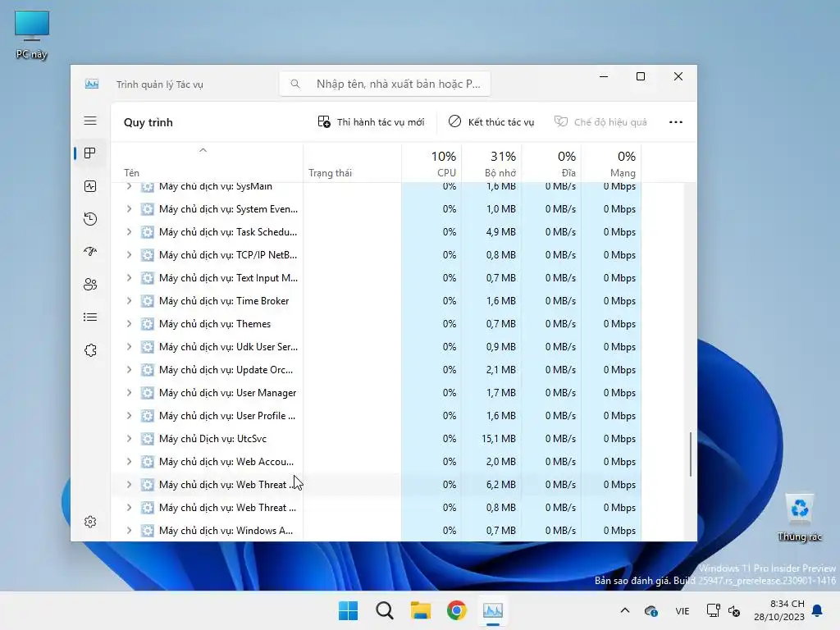Click the Quy trình page heading
The width and height of the screenshot is (840, 630).
click(148, 122)
